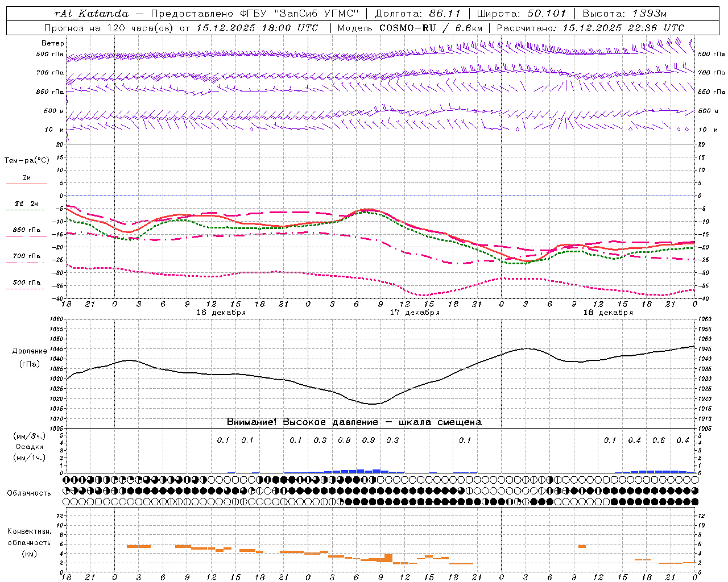Click the forecast header "Прогноз на 120 часа(ов)"
Viewport: 728px width, 582px height.
109,28
